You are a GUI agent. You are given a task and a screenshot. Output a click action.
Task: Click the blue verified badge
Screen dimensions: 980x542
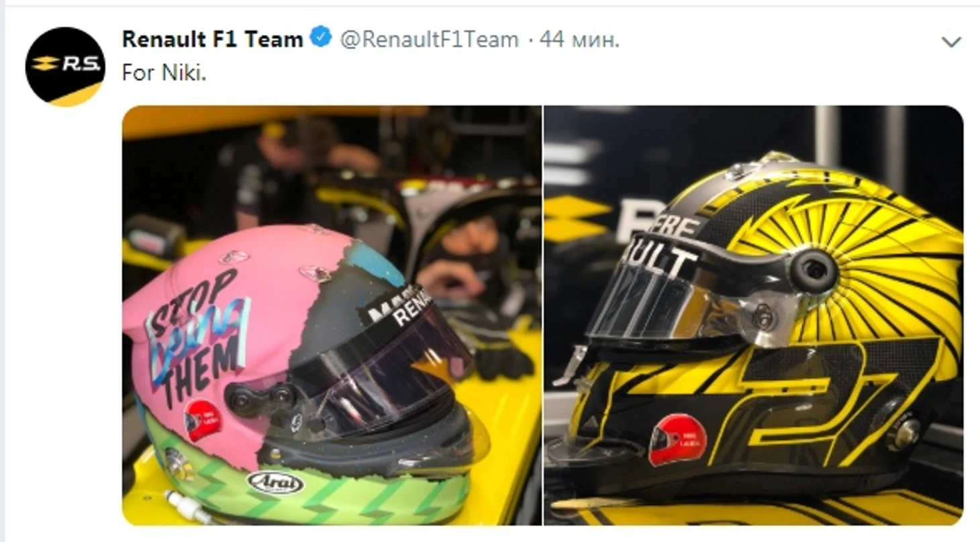pyautogui.click(x=322, y=38)
